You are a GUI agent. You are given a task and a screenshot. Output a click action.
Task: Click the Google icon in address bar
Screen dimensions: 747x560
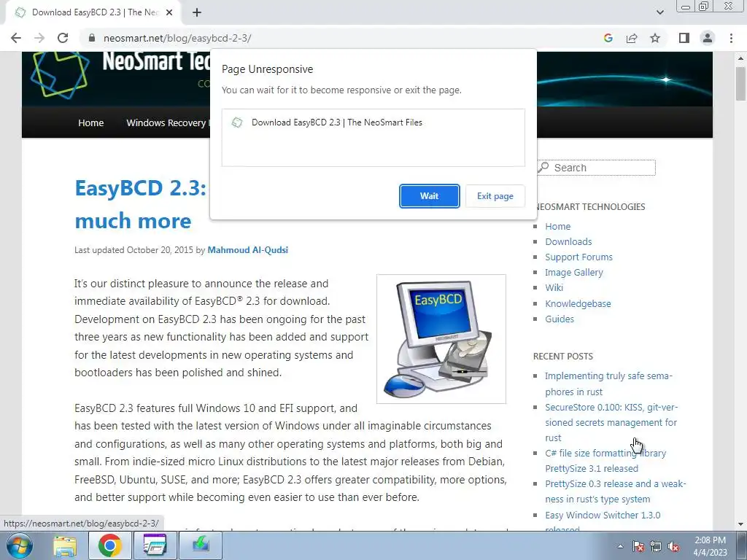pos(608,38)
